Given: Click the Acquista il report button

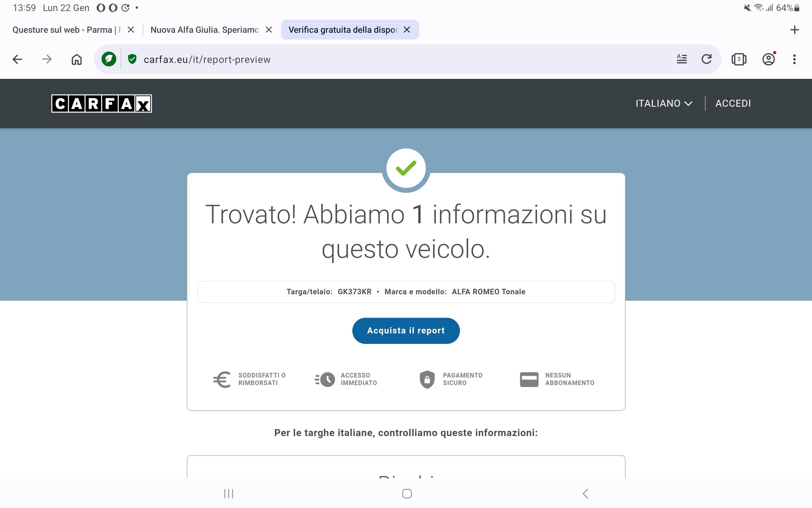Looking at the screenshot, I should coord(406,331).
